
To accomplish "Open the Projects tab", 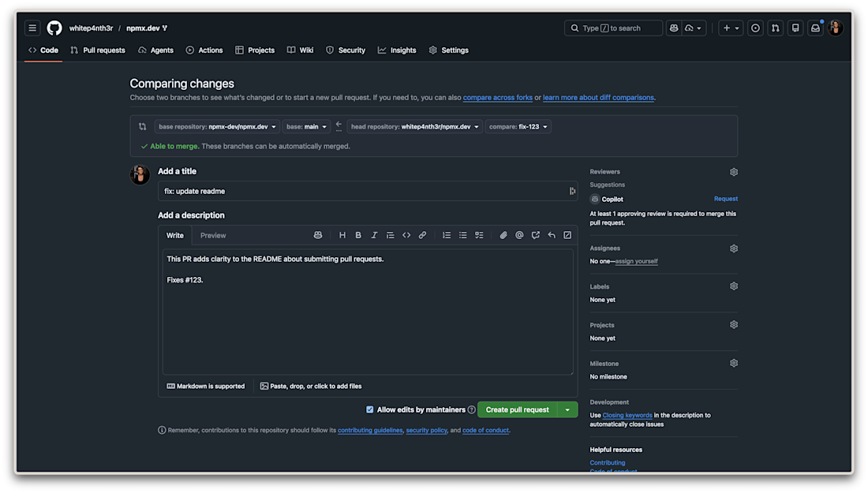I will point(255,50).
